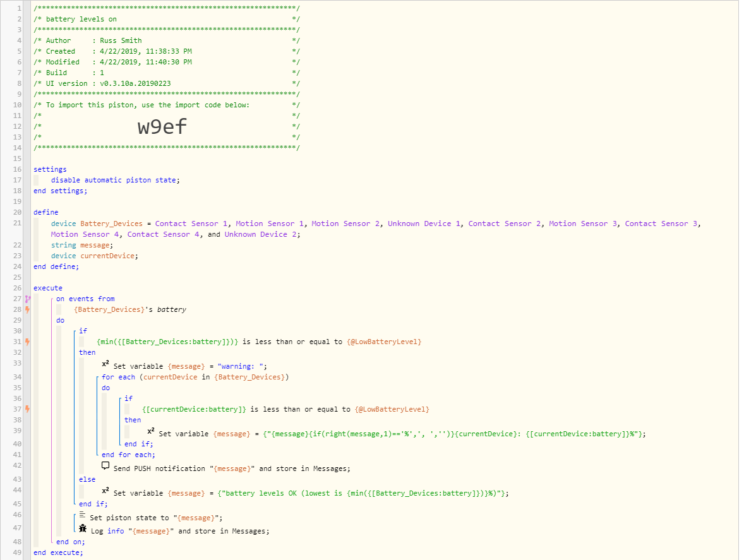Click the "end execute;" line
744x560 pixels.
pos(58,553)
